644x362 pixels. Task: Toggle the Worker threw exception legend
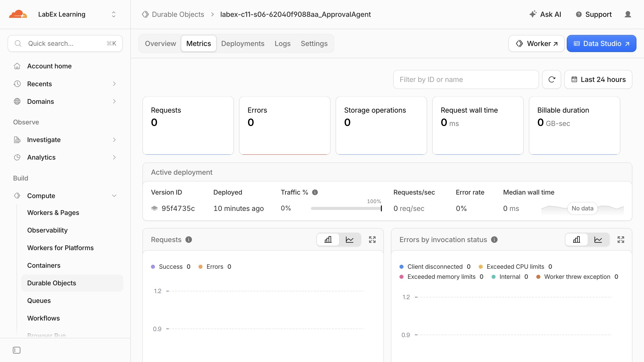577,277
